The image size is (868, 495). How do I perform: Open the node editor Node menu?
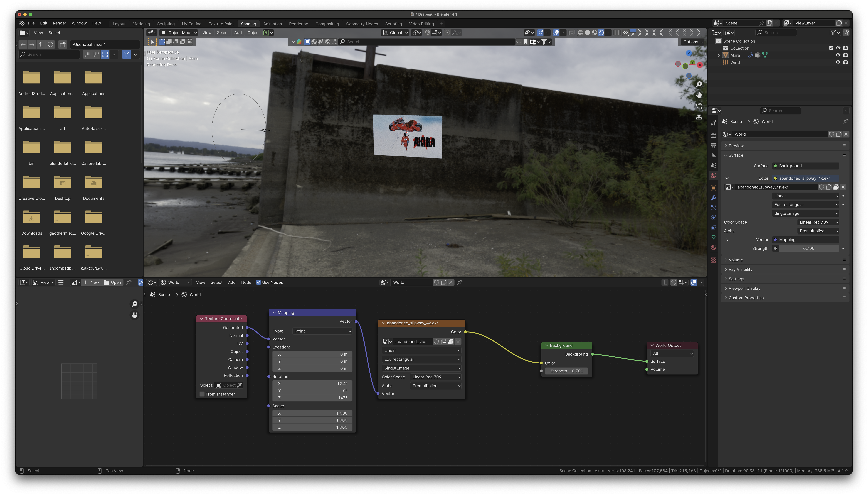246,283
